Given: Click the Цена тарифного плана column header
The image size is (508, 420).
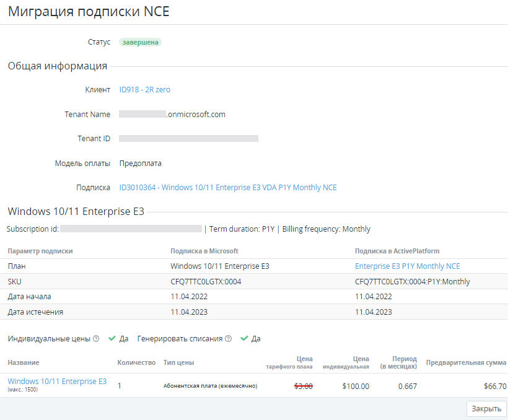Looking at the screenshot, I should tap(289, 362).
